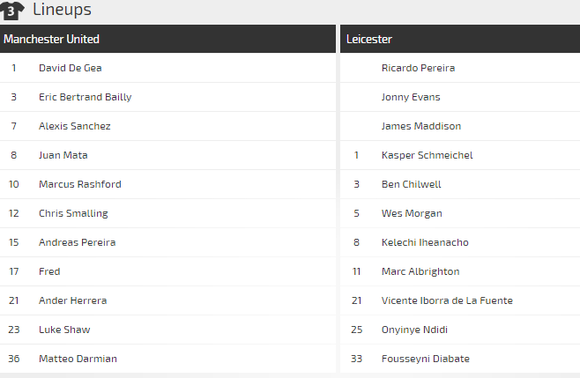
Task: Select Kelechi Iheanacho entry
Action: tap(425, 243)
